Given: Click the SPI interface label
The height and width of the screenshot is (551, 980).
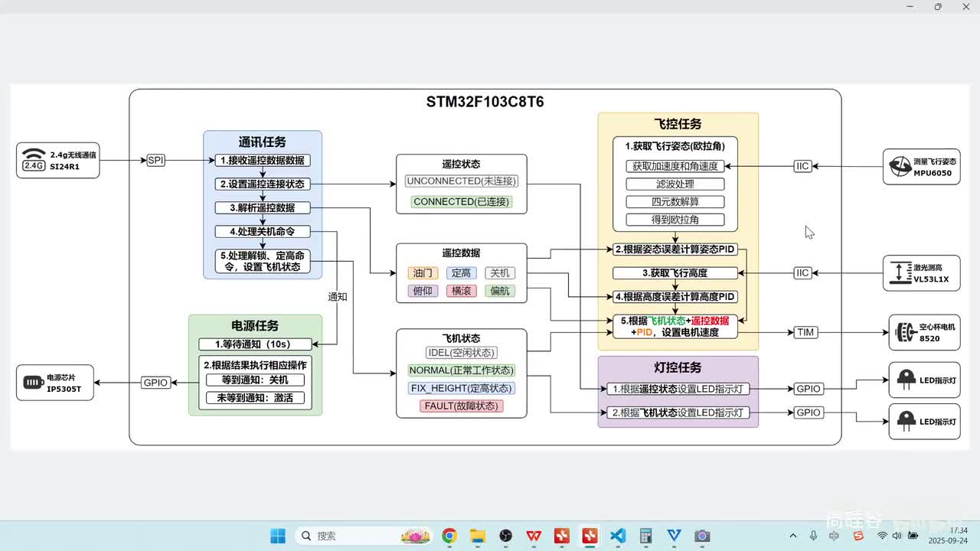Looking at the screenshot, I should [155, 160].
